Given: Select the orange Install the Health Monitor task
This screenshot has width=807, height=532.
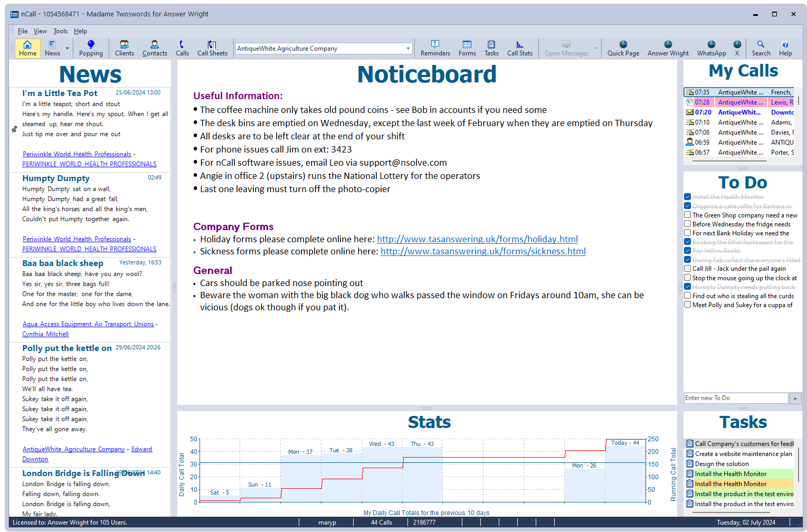Looking at the screenshot, I should 739,484.
